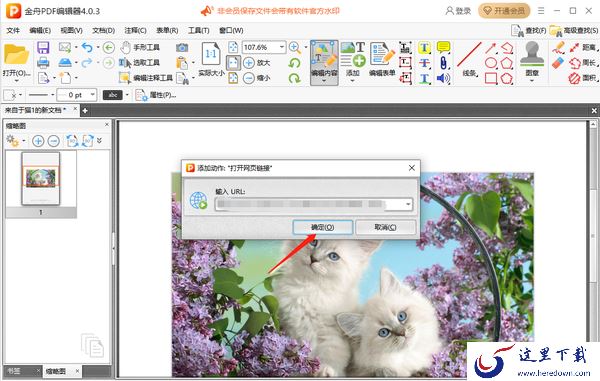The width and height of the screenshot is (600, 381).
Task: Select the Pencil drawing tool
Action: point(558,47)
